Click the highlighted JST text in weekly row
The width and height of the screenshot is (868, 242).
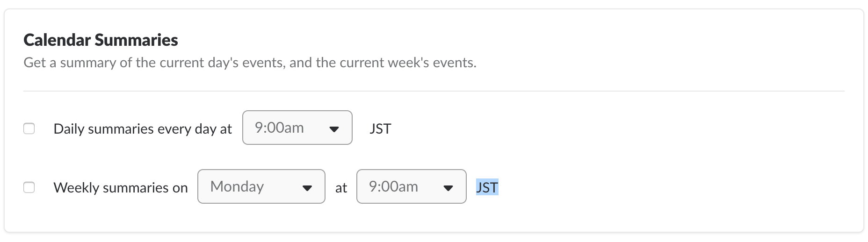tap(487, 187)
